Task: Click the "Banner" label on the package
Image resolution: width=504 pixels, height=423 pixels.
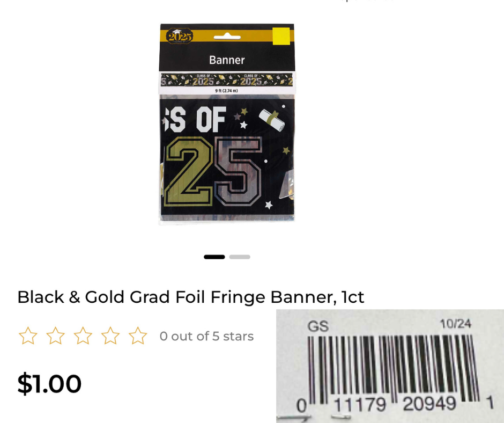Action: coord(227,60)
